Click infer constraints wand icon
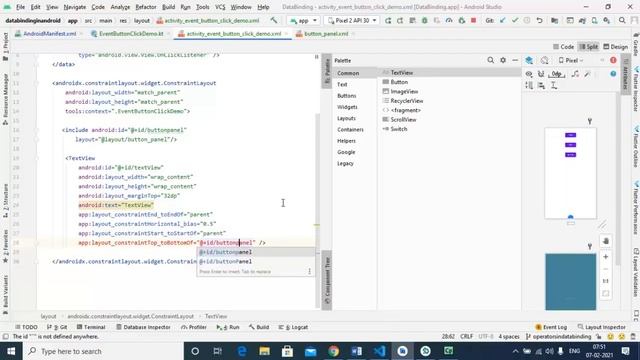The height and width of the screenshot is (360, 640). point(587,74)
